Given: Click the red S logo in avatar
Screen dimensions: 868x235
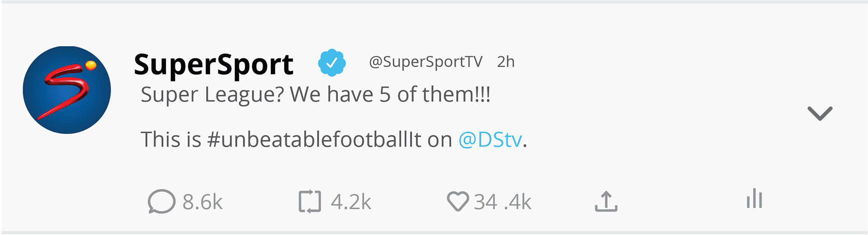Looking at the screenshot, I should pos(66,91).
